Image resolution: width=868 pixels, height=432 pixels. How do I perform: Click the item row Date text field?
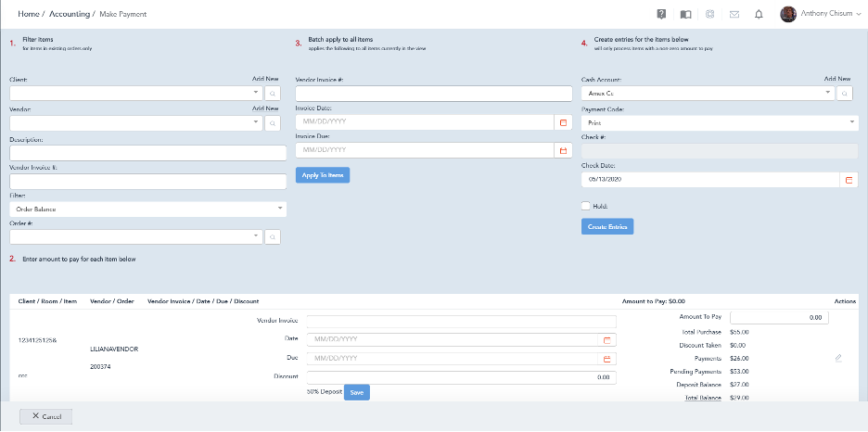tap(453, 340)
